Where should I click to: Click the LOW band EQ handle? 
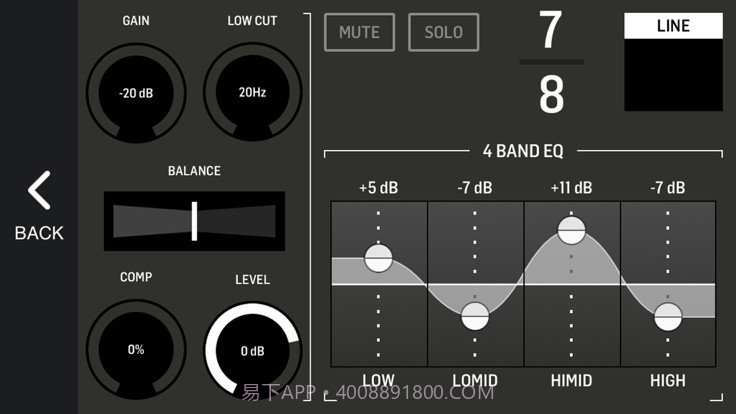click(379, 258)
